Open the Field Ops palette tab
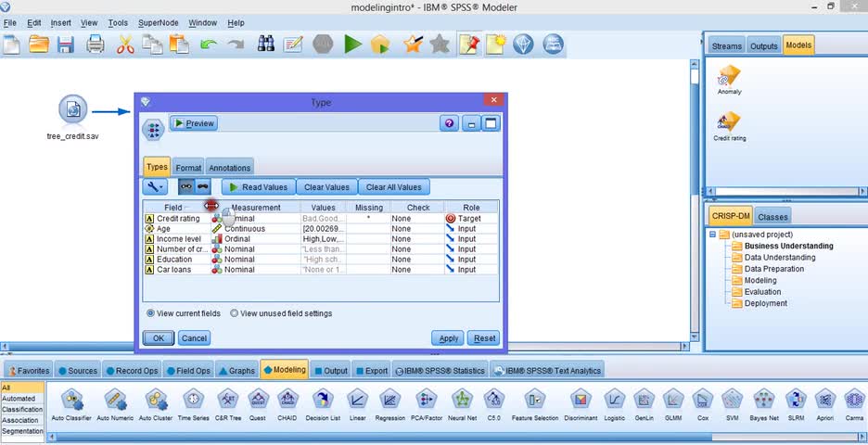Image resolution: width=868 pixels, height=445 pixels. (x=188, y=371)
